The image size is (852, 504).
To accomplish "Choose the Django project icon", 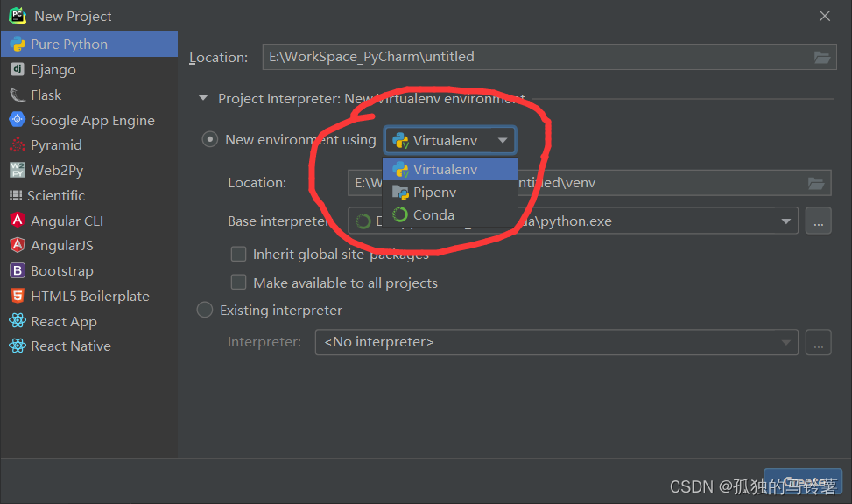I will pyautogui.click(x=18, y=69).
